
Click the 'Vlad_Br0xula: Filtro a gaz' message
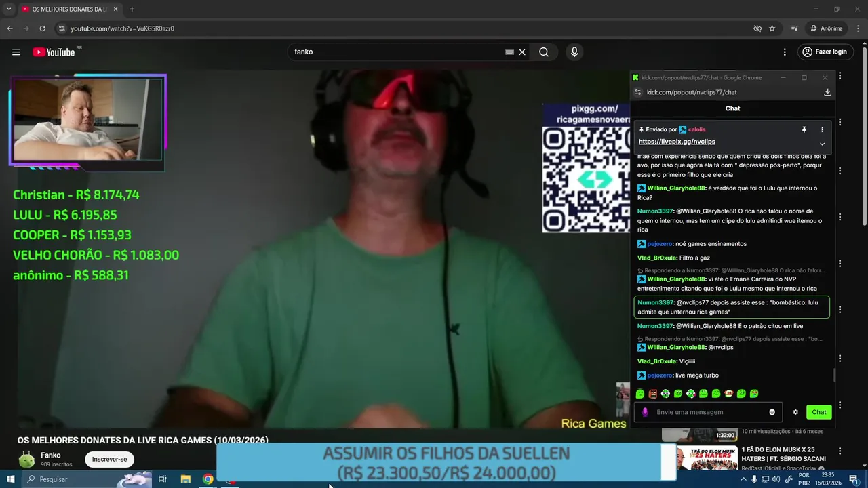click(x=672, y=258)
